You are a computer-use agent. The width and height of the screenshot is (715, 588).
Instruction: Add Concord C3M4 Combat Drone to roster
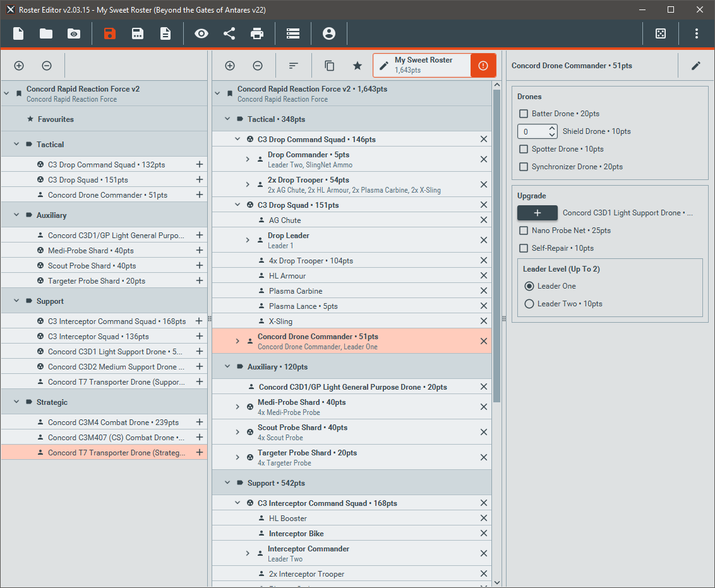200,422
